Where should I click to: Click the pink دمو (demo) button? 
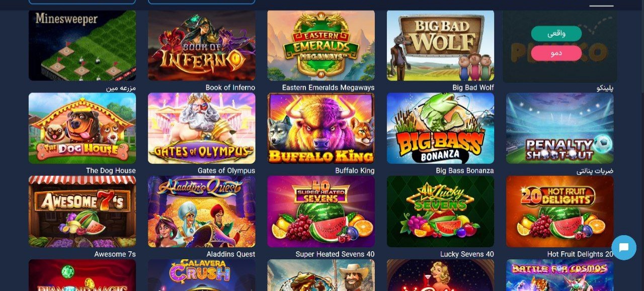click(556, 53)
